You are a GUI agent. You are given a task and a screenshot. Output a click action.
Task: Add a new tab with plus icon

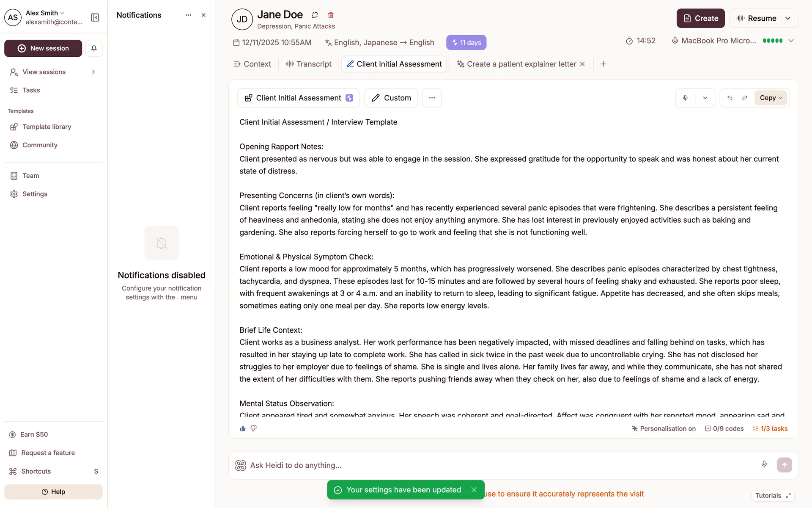point(604,64)
